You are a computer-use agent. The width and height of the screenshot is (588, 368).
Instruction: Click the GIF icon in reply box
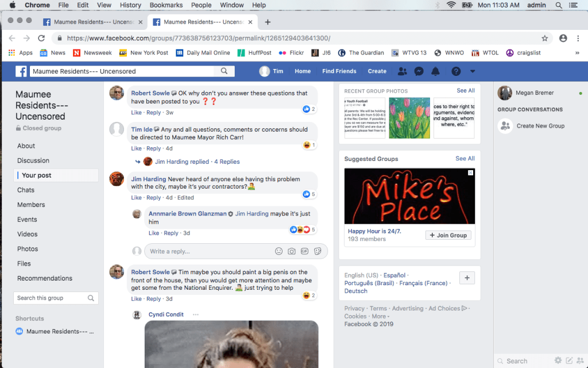click(x=304, y=251)
